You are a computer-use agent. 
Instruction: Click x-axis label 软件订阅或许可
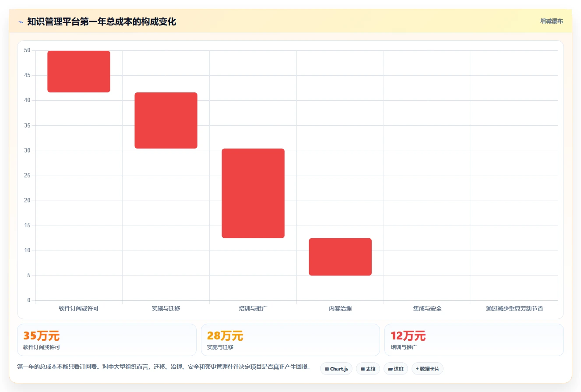tap(79, 308)
